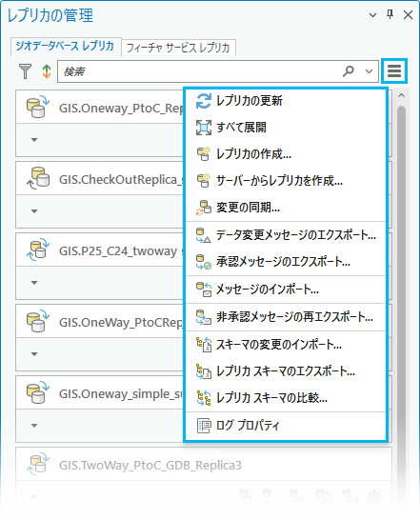The height and width of the screenshot is (520, 420).
Task: Select ジオデータベース レプリカ tab
Action: click(66, 46)
